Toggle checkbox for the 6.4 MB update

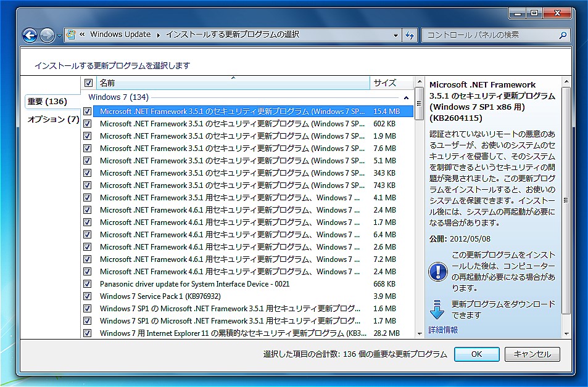point(88,235)
